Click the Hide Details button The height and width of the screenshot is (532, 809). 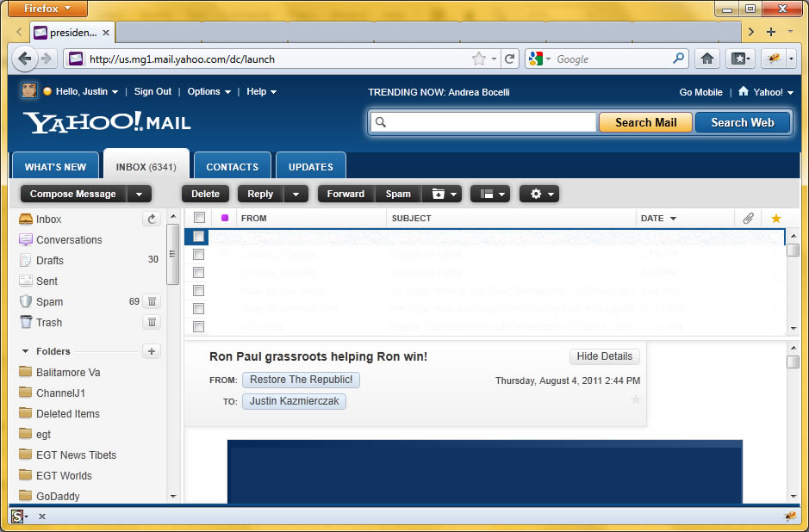point(605,356)
